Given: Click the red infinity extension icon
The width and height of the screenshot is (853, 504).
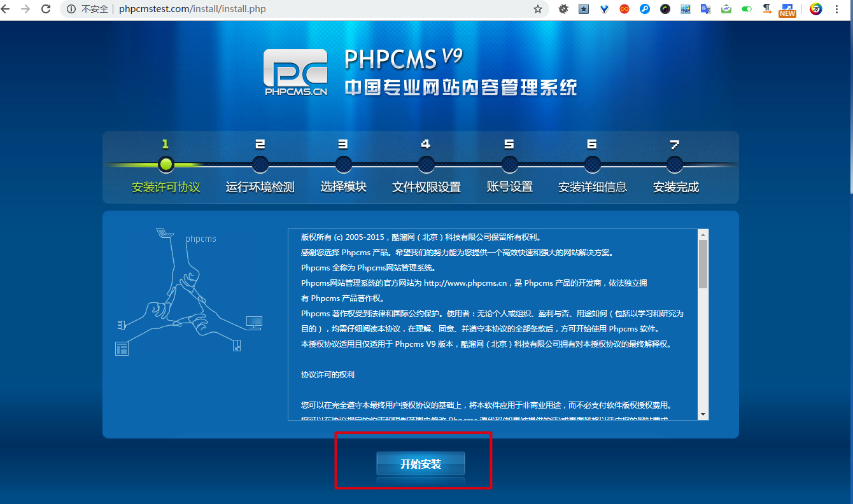Looking at the screenshot, I should point(623,9).
